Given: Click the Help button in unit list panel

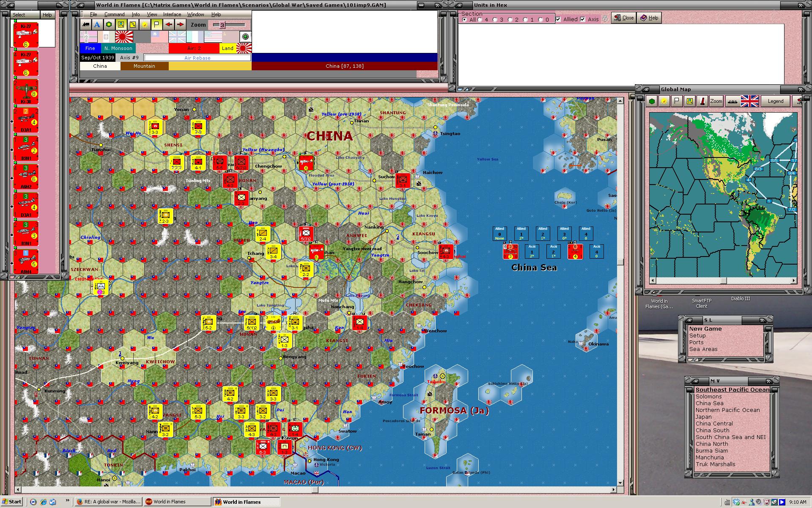Looking at the screenshot, I should point(47,14).
